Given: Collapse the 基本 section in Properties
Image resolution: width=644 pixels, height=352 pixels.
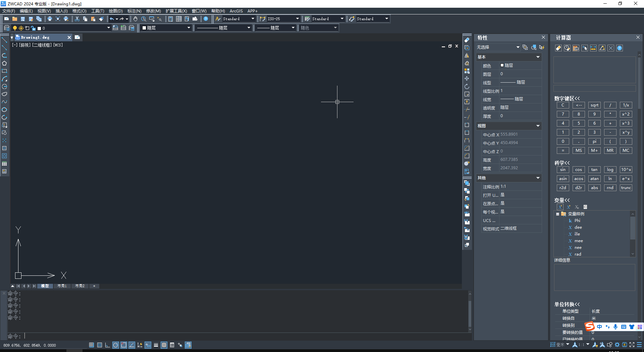Looking at the screenshot, I should 538,57.
